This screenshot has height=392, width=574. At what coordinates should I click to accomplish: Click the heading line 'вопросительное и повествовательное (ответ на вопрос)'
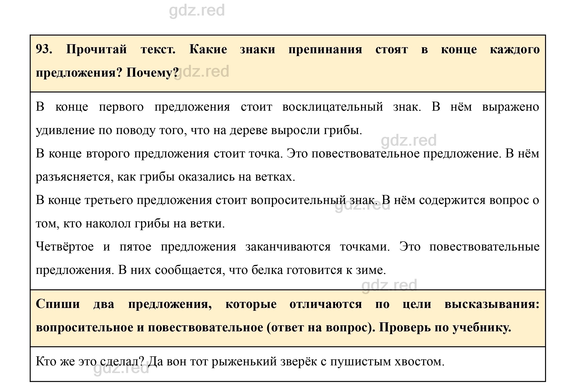(x=273, y=328)
